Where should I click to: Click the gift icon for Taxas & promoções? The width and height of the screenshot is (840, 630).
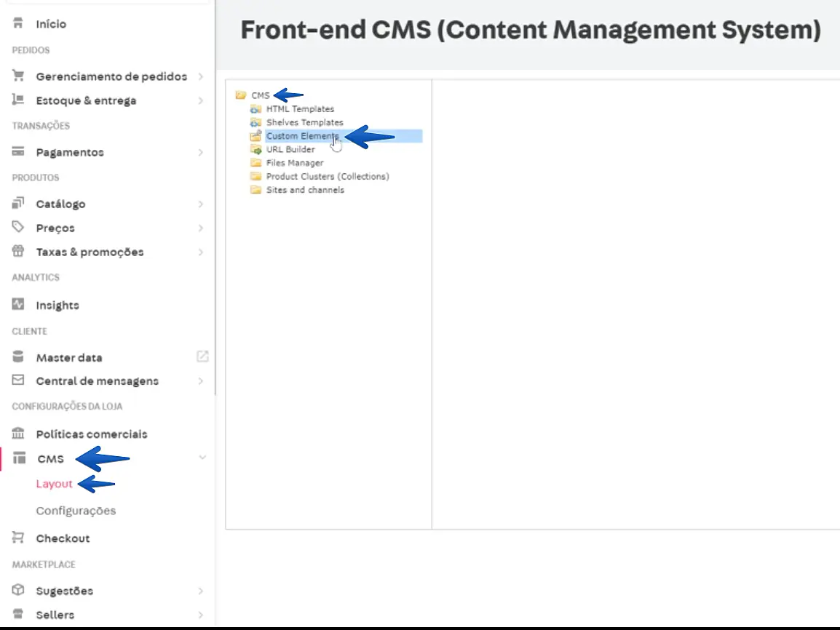click(19, 252)
